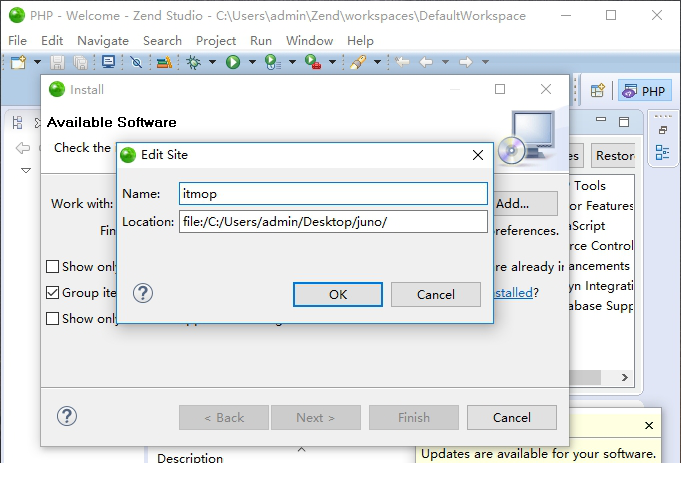Click the Last Edit Location arrow icon
The image size is (681, 481).
pyautogui.click(x=402, y=62)
